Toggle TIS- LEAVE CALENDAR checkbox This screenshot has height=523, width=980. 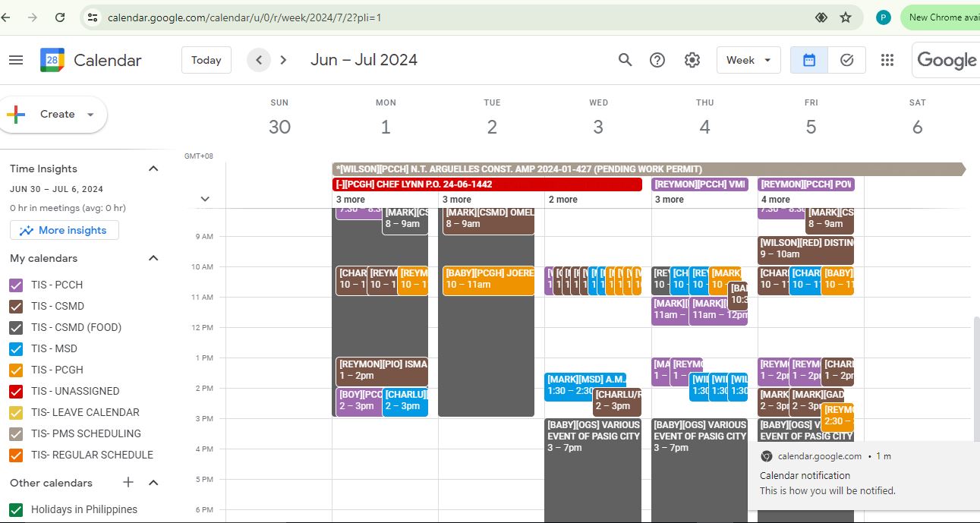click(16, 413)
